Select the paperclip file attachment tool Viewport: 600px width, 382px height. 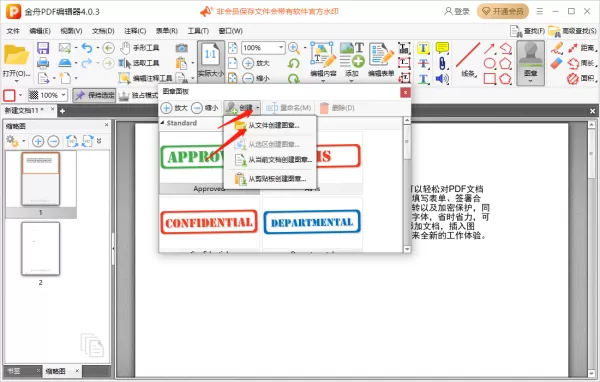pos(442,63)
